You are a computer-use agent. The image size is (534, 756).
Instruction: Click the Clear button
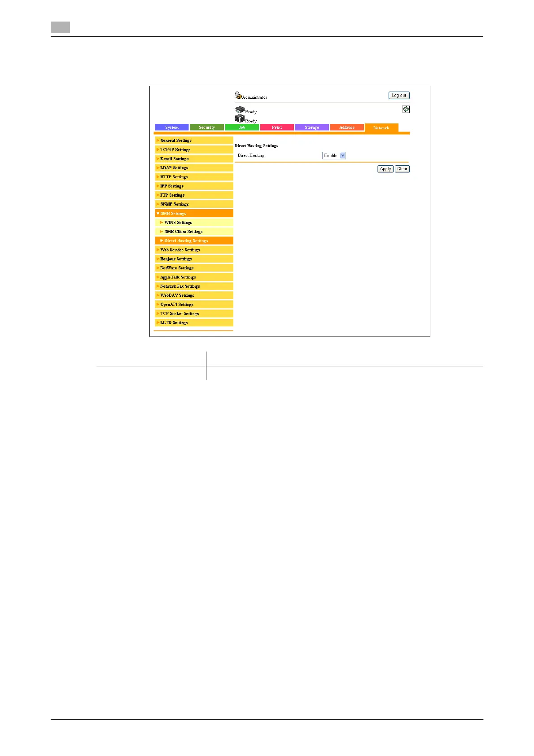[402, 169]
